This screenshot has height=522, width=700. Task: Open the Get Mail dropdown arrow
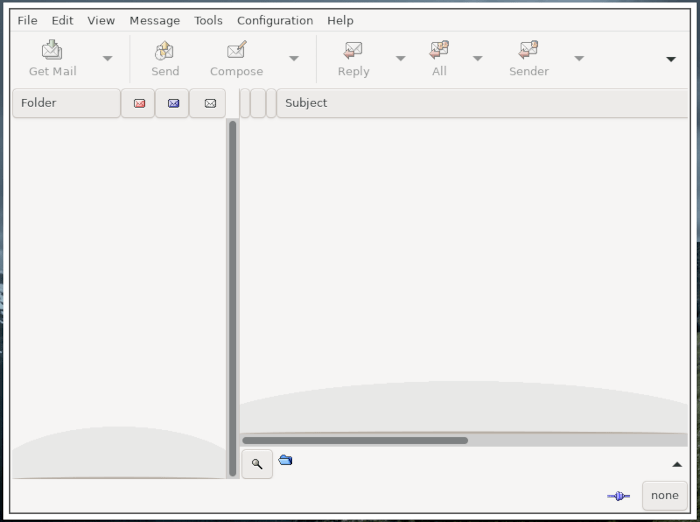108,58
